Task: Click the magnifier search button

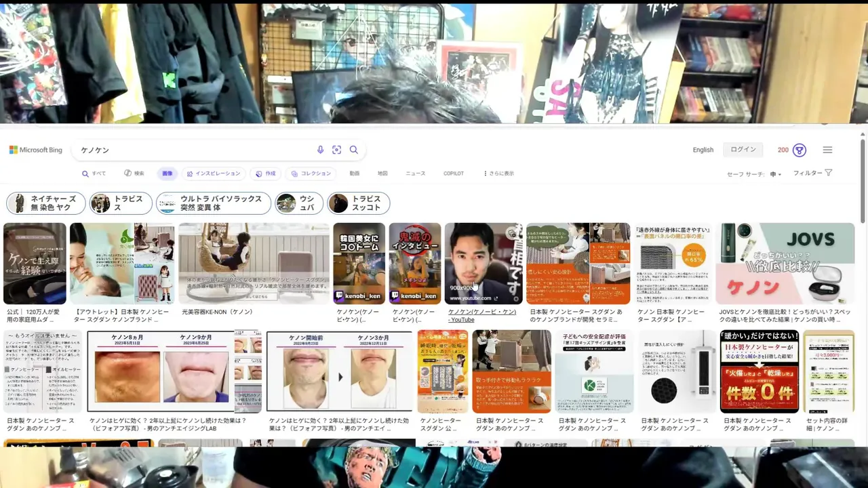Action: pyautogui.click(x=353, y=150)
